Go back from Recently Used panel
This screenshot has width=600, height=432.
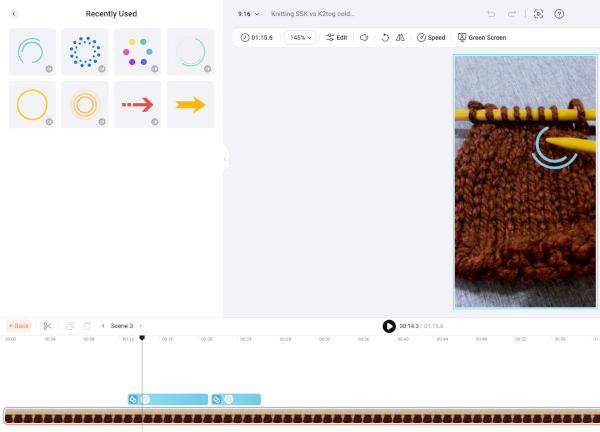tap(14, 14)
